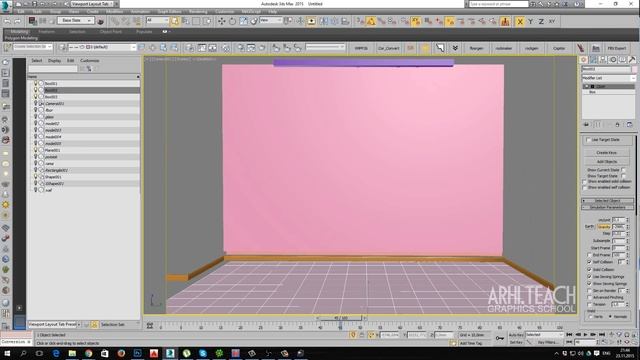This screenshot has height=360, width=640.
Task: Click the teapot render icon
Action: [x=100, y=21]
